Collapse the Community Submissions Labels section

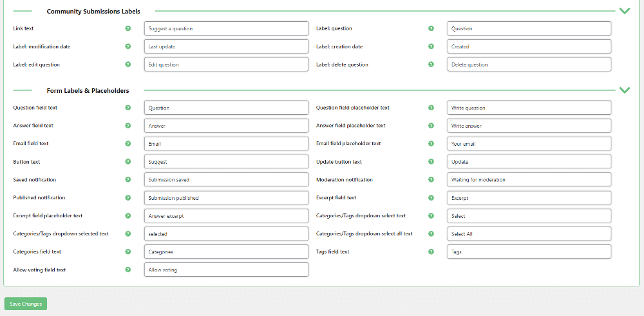[624, 11]
